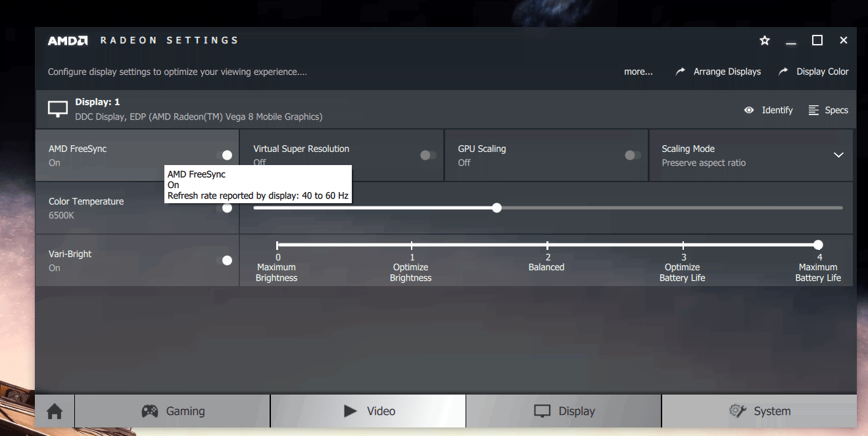Screen dimensions: 868x436
Task: Click the Display tab monitor icon
Action: [x=542, y=411]
